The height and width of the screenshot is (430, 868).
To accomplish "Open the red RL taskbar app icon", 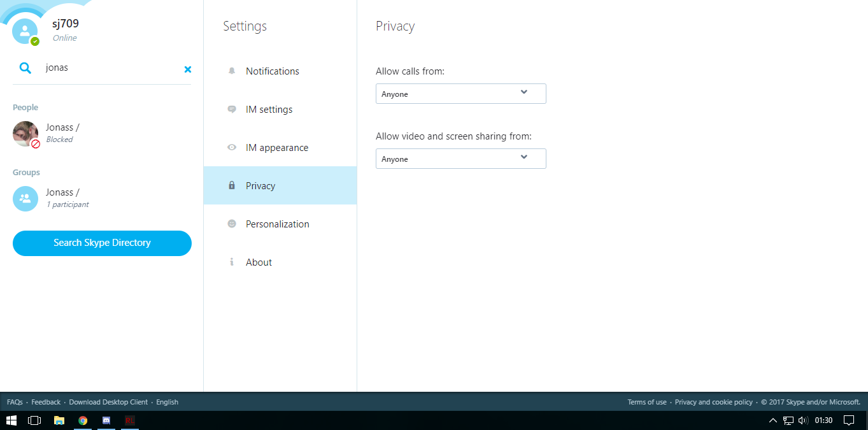I will click(x=130, y=420).
